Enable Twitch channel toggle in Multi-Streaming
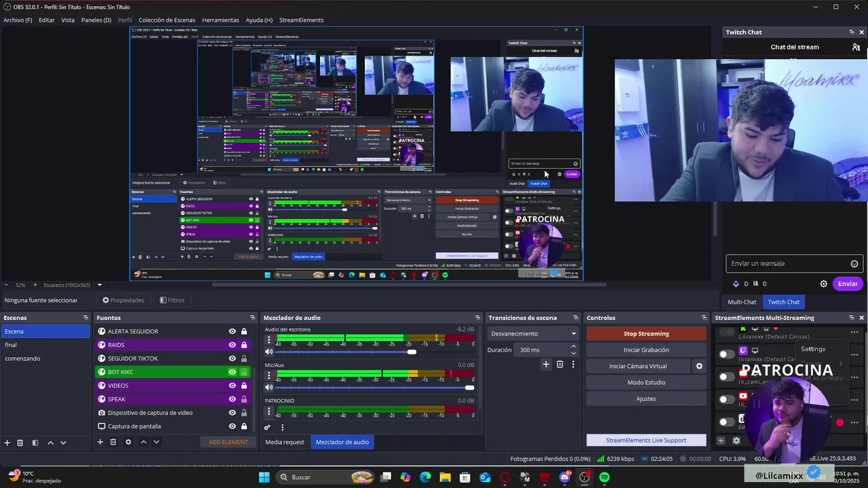Screen dimensions: 868x488 click(x=727, y=354)
